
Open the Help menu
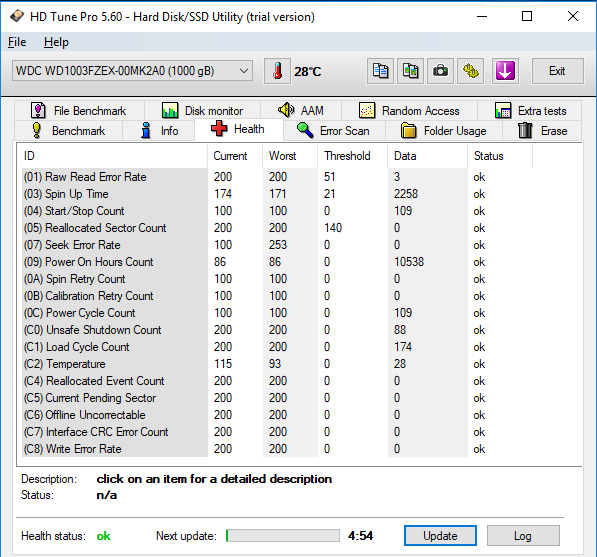[56, 42]
